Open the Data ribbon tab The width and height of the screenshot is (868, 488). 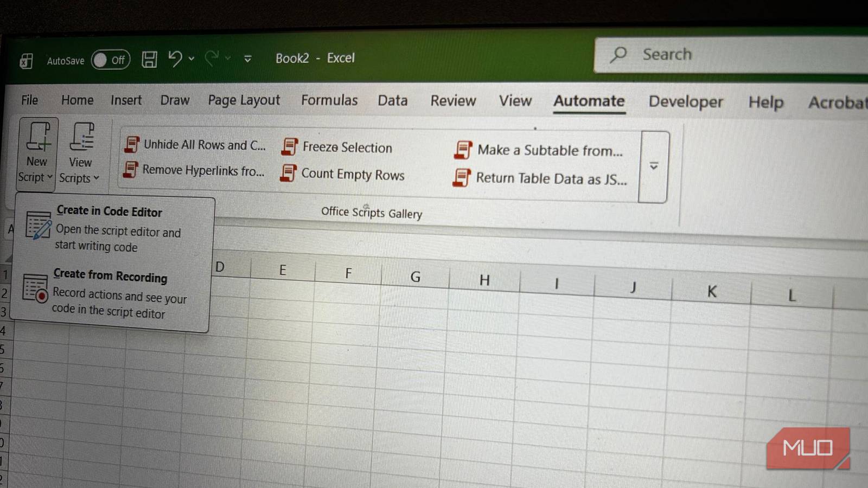[x=392, y=100]
